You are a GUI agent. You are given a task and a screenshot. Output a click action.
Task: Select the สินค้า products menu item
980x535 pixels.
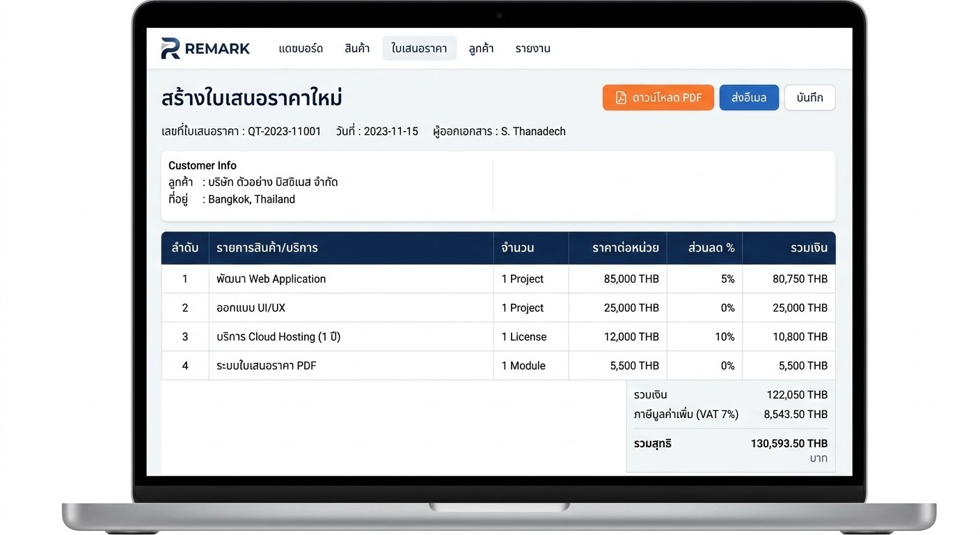coord(357,48)
